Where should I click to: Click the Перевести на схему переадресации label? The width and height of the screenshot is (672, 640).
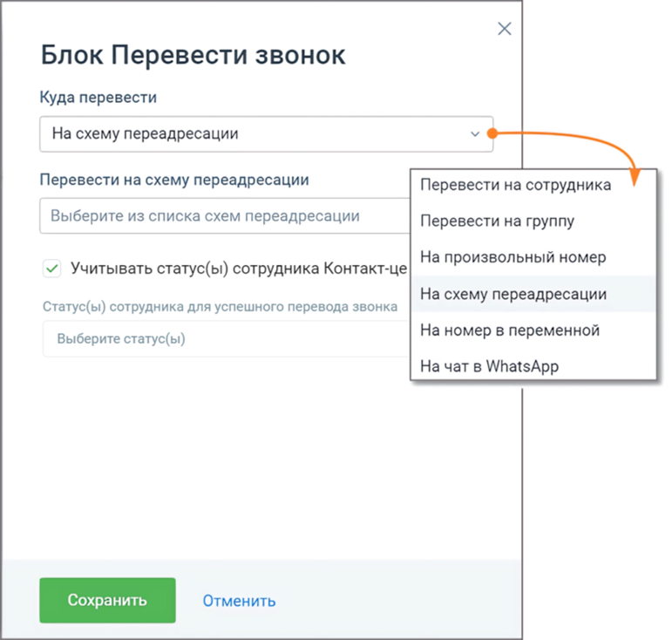pos(174,180)
